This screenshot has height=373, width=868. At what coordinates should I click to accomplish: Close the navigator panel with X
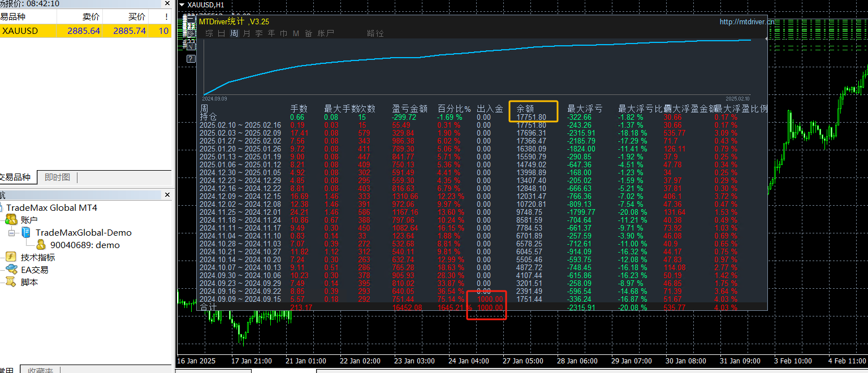[167, 195]
